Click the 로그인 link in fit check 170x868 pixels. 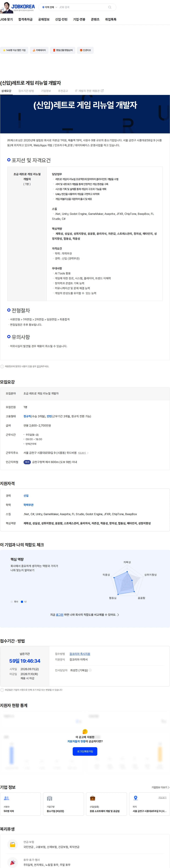[59, 615]
